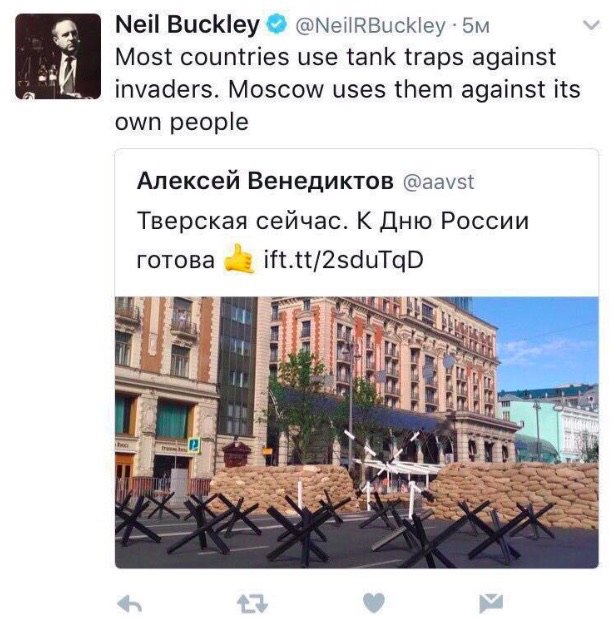This screenshot has height=619, width=614.
Task: Retweet this tweet using the retweet icon
Action: click(x=252, y=604)
